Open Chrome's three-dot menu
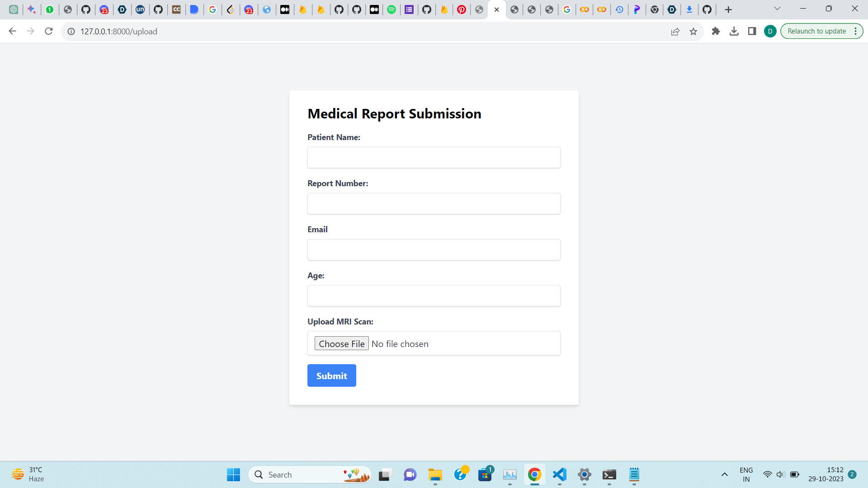This screenshot has height=488, width=868. [855, 31]
